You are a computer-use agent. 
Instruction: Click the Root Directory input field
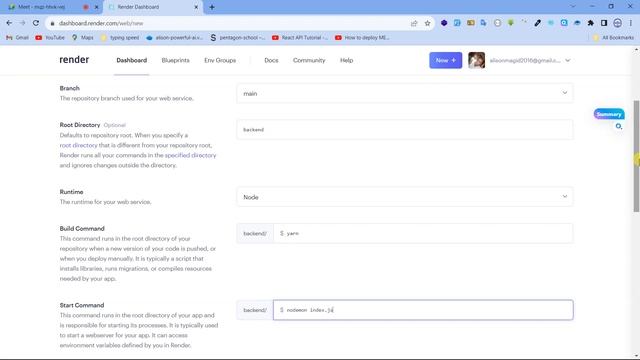coord(404,129)
